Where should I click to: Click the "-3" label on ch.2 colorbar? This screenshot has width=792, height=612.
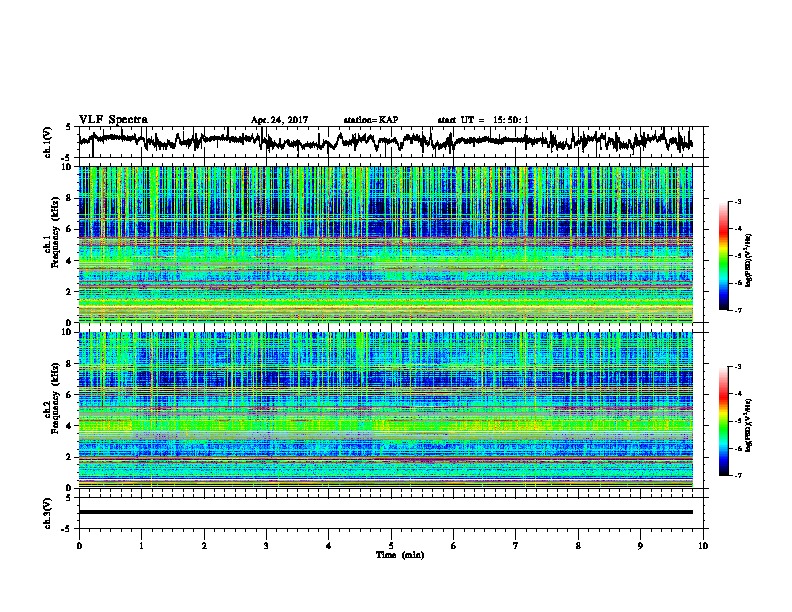coord(737,367)
